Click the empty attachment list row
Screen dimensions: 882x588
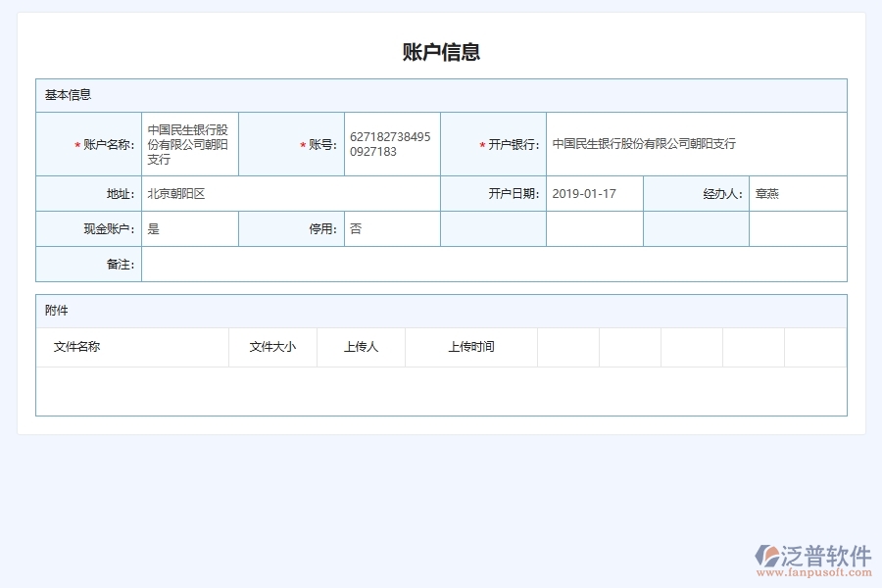pyautogui.click(x=441, y=389)
